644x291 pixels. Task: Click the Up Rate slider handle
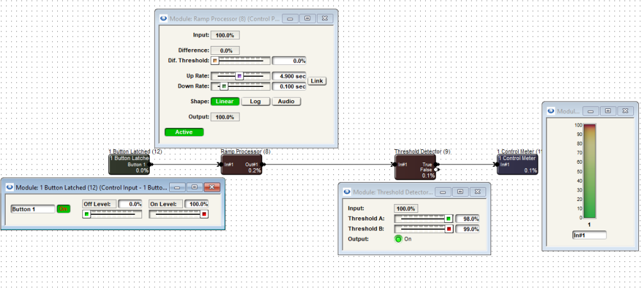click(239, 76)
